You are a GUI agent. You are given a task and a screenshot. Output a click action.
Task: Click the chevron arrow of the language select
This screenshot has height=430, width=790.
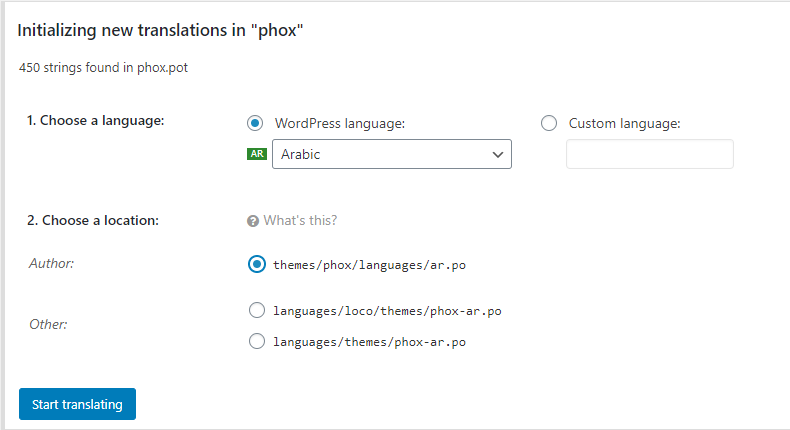498,155
